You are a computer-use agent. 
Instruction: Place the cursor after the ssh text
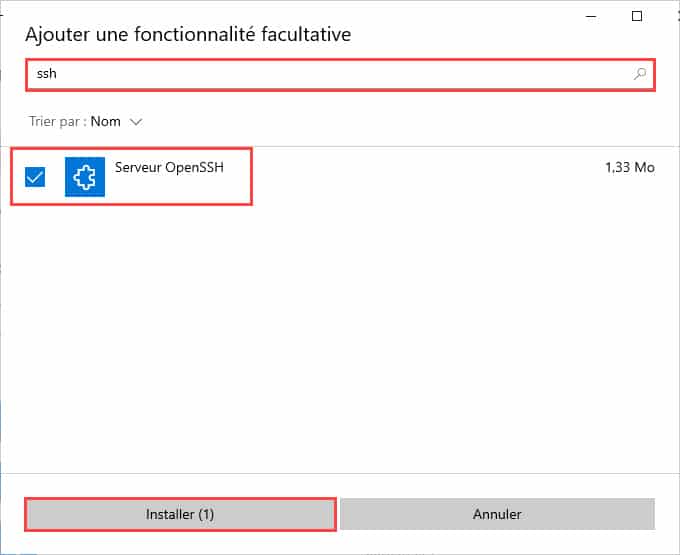(x=58, y=74)
